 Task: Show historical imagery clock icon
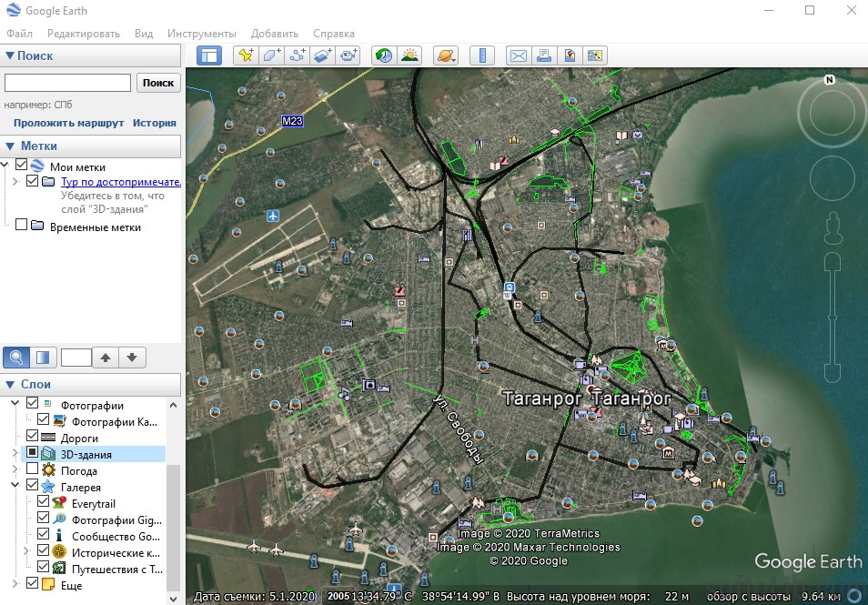pyautogui.click(x=384, y=55)
